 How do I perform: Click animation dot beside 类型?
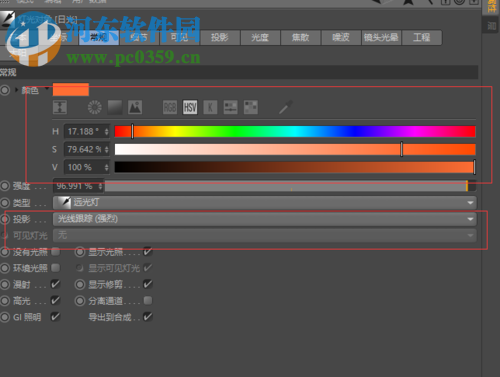tap(5, 203)
